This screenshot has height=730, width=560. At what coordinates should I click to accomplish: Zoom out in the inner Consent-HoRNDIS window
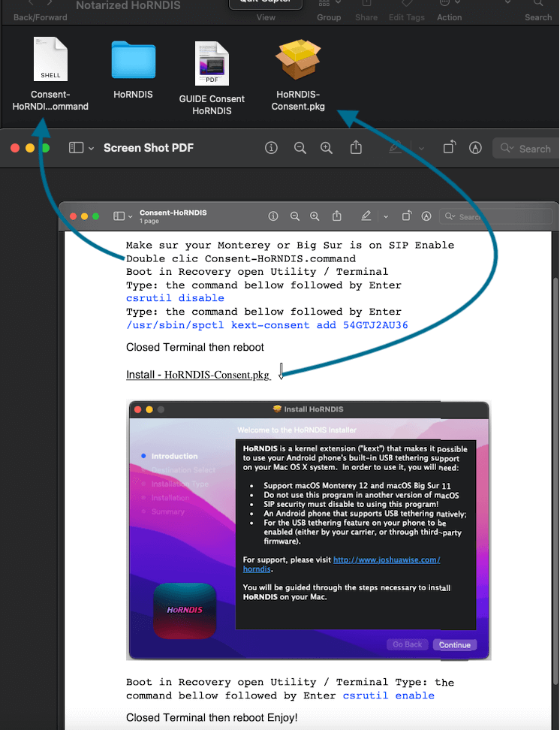295,216
